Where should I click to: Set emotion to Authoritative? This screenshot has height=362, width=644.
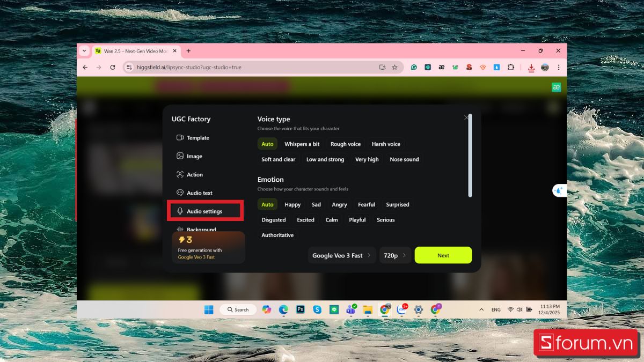point(277,235)
